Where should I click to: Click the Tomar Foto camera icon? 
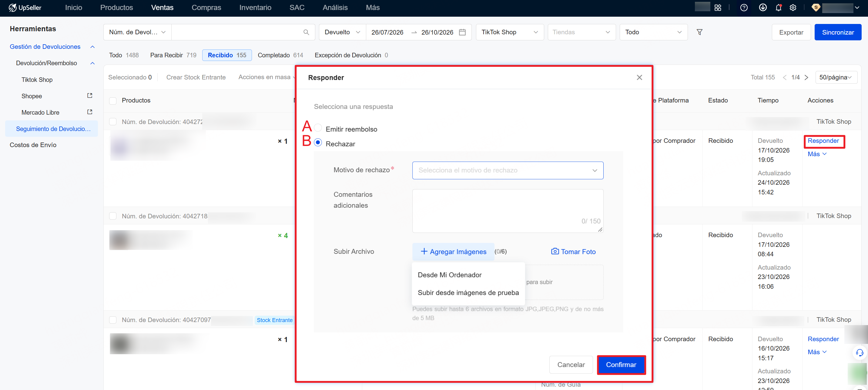(x=555, y=251)
